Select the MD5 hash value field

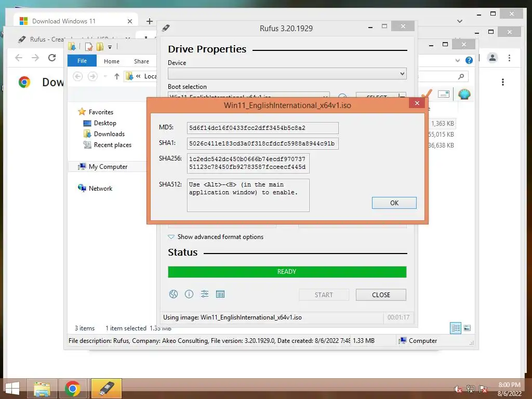(262, 128)
